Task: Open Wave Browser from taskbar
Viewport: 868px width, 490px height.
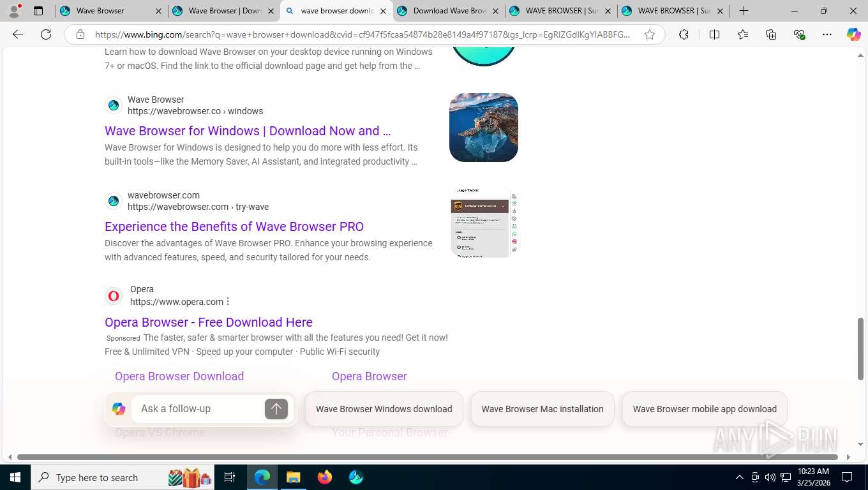Action: pos(356,477)
